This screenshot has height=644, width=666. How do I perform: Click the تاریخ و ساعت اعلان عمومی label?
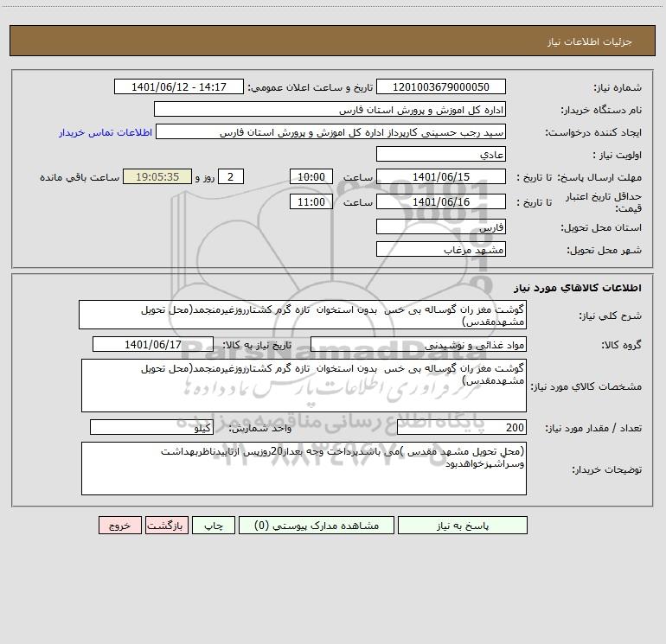coord(311,88)
